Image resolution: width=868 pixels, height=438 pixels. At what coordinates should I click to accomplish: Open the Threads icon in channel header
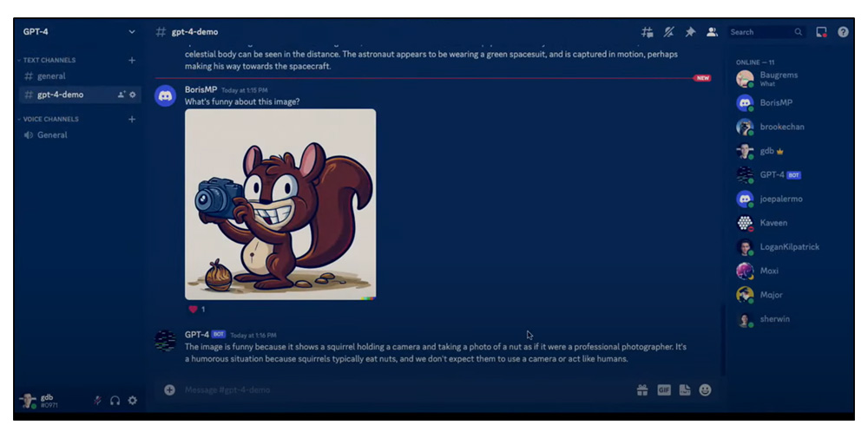[648, 32]
